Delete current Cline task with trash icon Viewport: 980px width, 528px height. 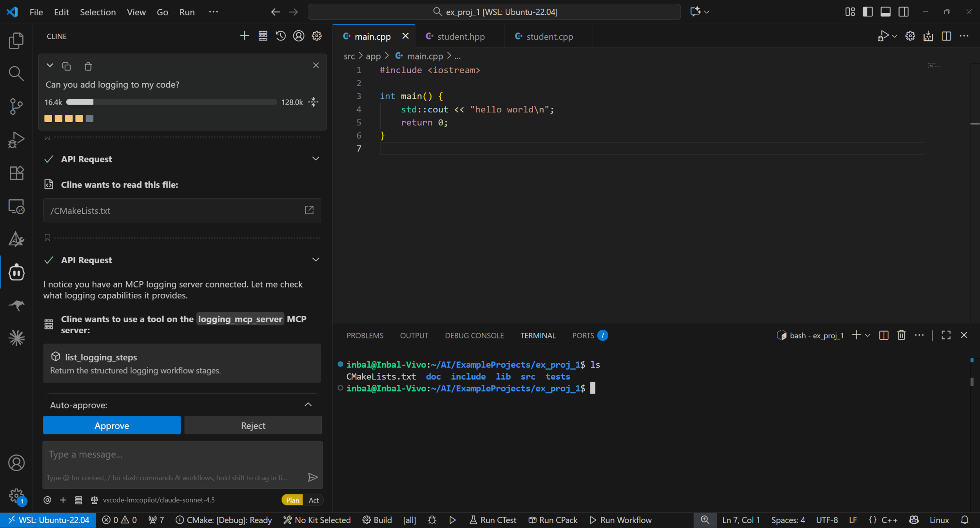pos(88,66)
